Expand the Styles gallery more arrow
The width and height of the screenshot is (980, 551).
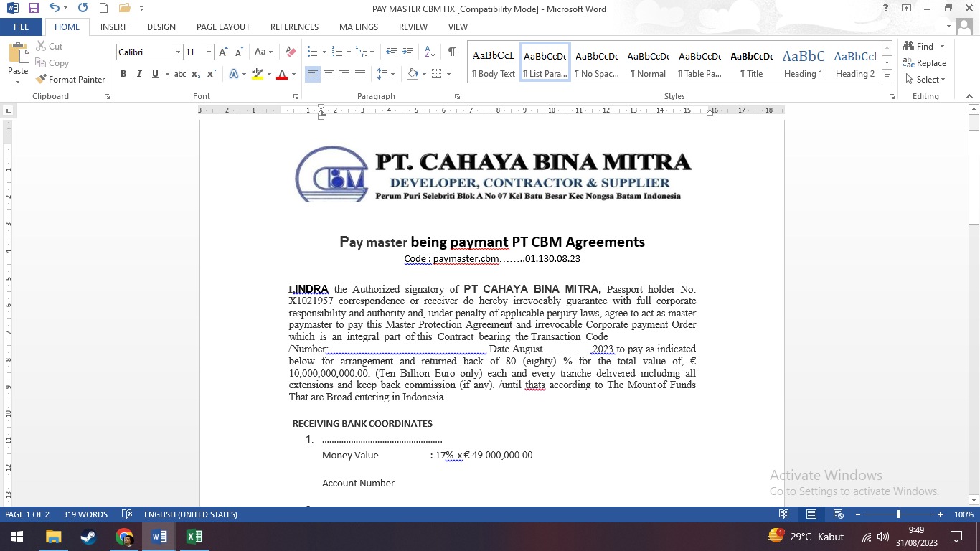tap(887, 77)
